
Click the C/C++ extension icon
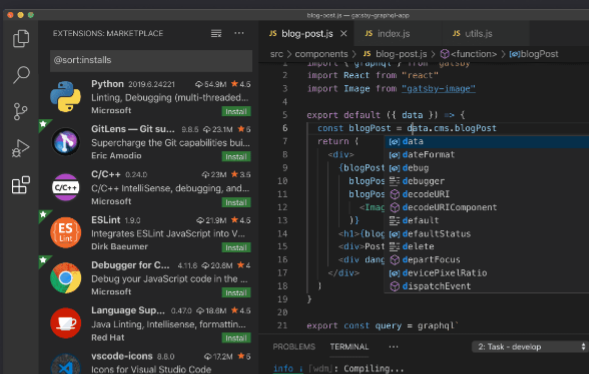click(x=66, y=187)
